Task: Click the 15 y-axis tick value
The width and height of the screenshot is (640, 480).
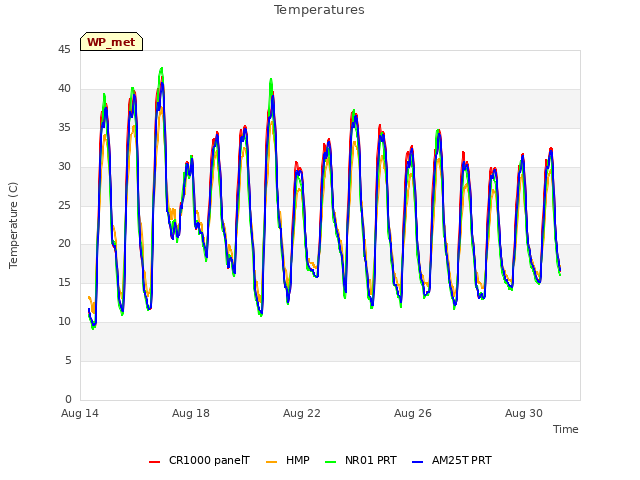Action: click(x=64, y=282)
